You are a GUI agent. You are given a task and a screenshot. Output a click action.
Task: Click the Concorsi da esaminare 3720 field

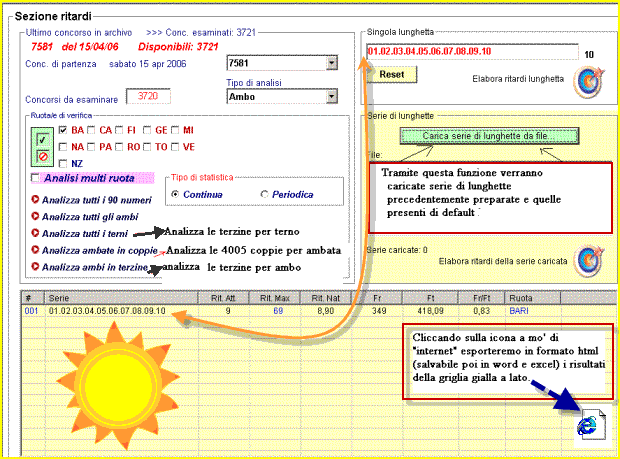point(148,96)
